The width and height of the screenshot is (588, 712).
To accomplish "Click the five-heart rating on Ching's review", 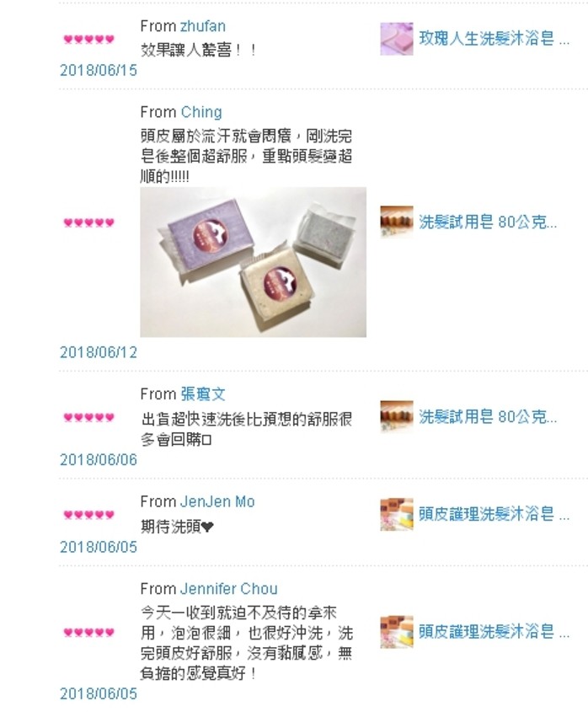I will [x=89, y=222].
